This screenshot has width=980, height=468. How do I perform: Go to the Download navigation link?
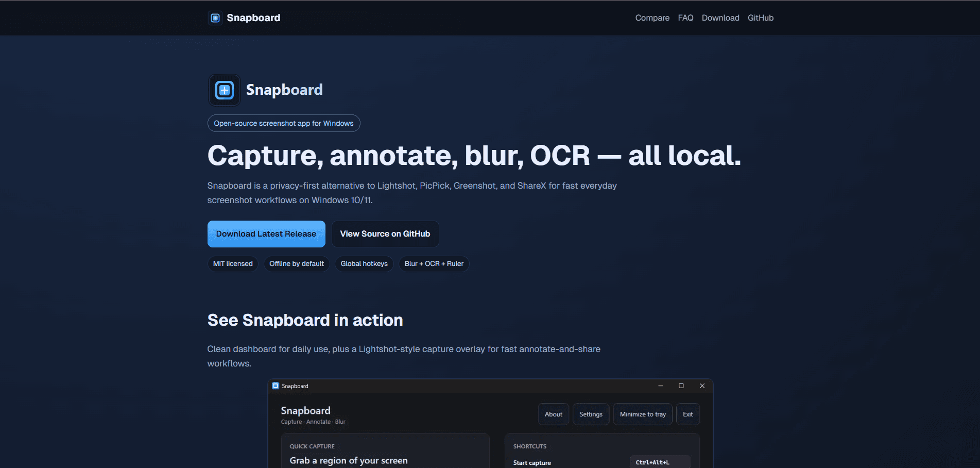point(720,18)
